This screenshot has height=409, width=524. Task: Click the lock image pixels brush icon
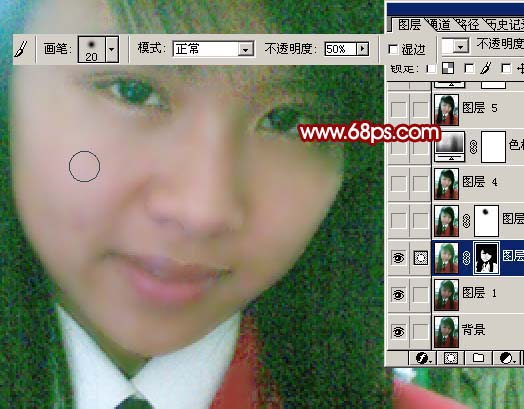pos(486,68)
